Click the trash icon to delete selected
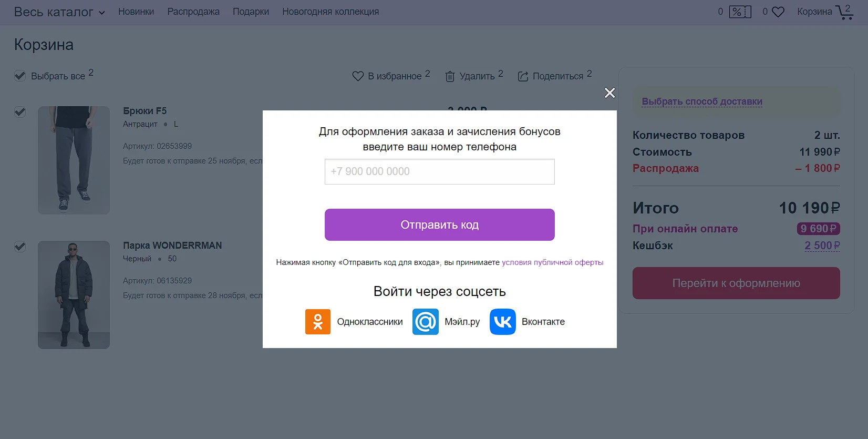Viewport: 868px width, 439px height. click(x=450, y=77)
